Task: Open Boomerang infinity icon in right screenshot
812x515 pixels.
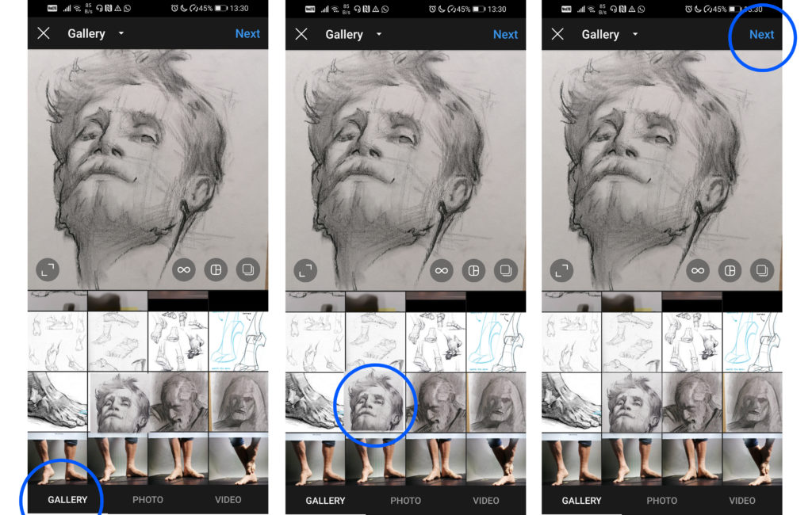Action: click(x=698, y=271)
